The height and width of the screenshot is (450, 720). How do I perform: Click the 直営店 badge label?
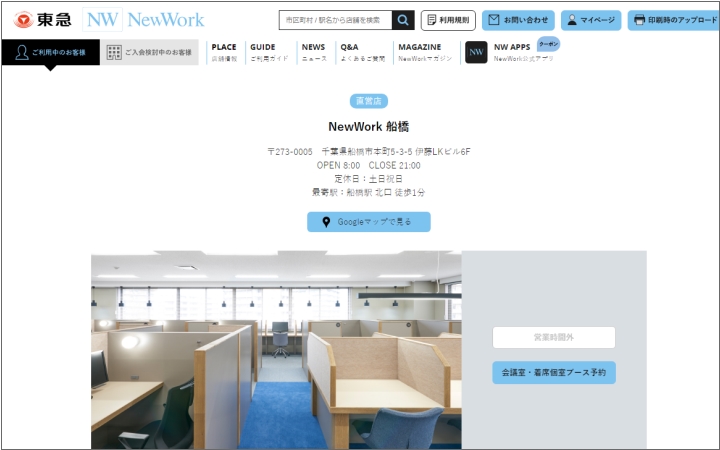(369, 101)
